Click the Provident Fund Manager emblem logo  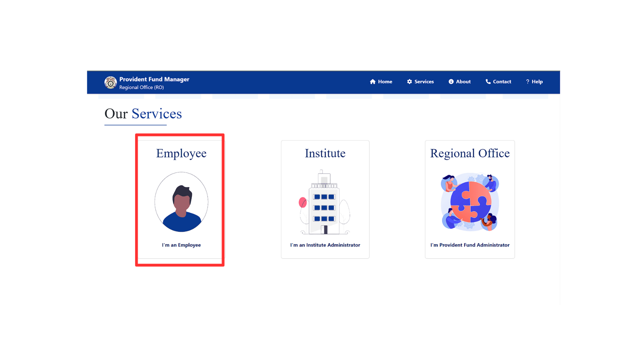click(110, 82)
